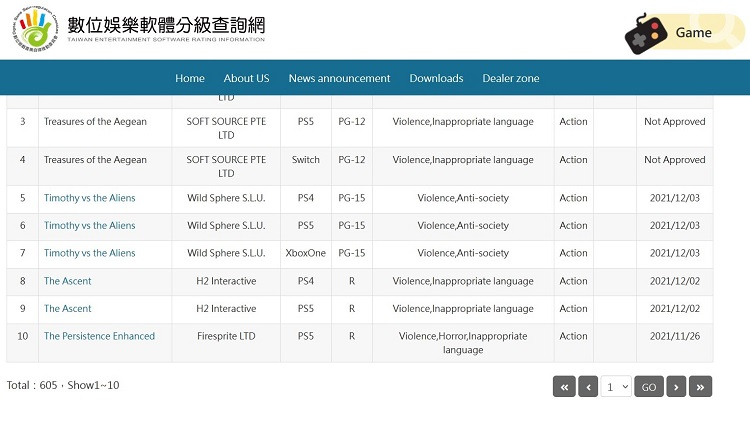Select Treasures of the Aegean in row 3
Viewport: 750px width, 422px height.
(x=95, y=122)
